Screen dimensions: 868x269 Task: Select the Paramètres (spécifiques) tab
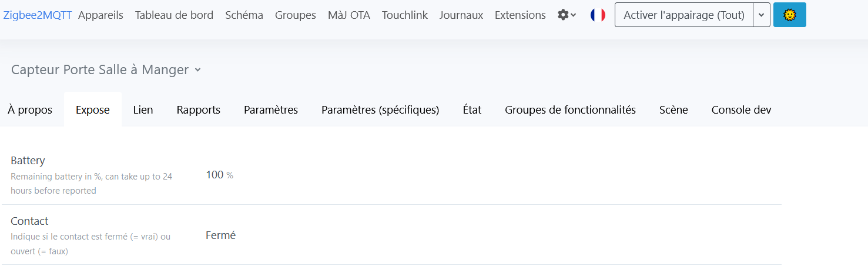click(380, 109)
